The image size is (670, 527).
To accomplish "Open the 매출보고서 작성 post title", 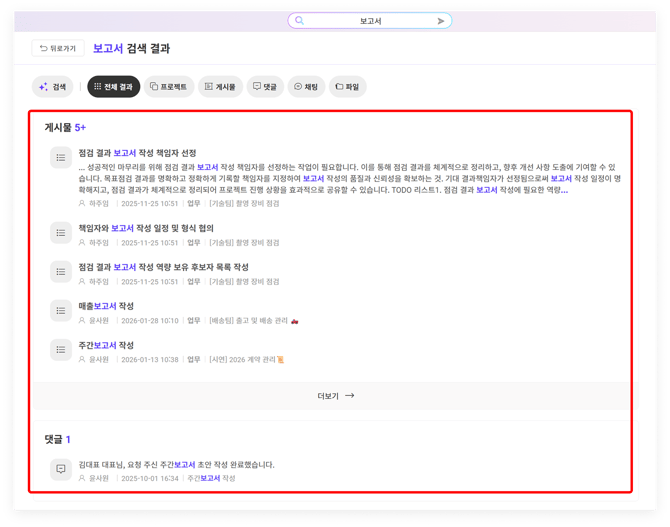I will 106,306.
